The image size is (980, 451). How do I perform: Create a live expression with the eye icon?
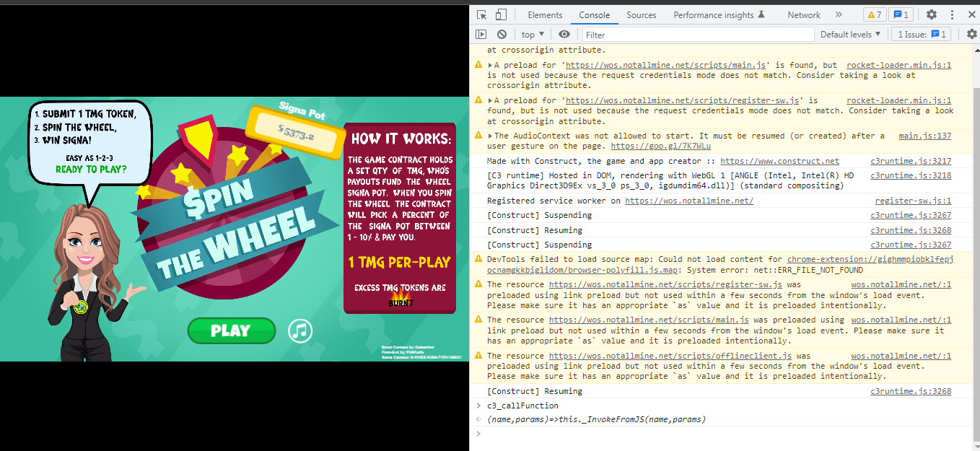point(564,34)
